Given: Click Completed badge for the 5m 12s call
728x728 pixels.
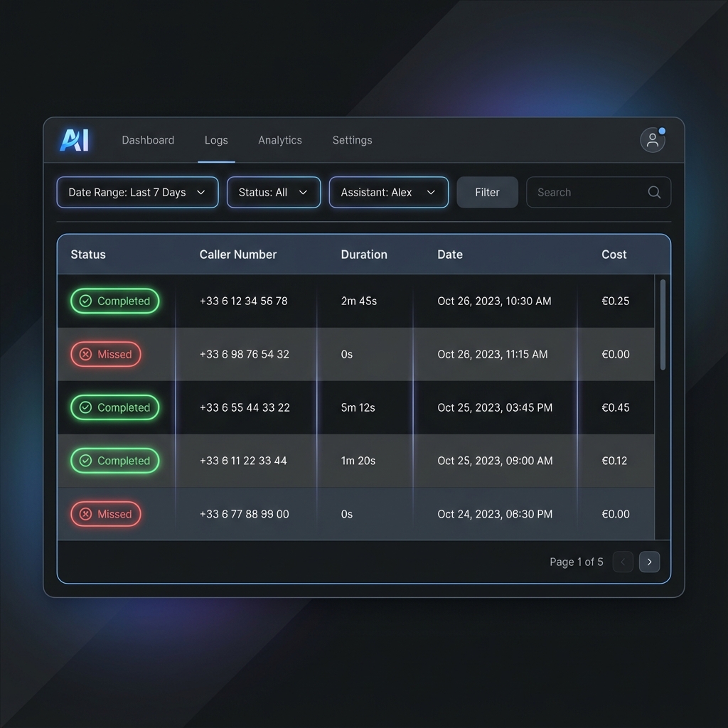Looking at the screenshot, I should (114, 407).
